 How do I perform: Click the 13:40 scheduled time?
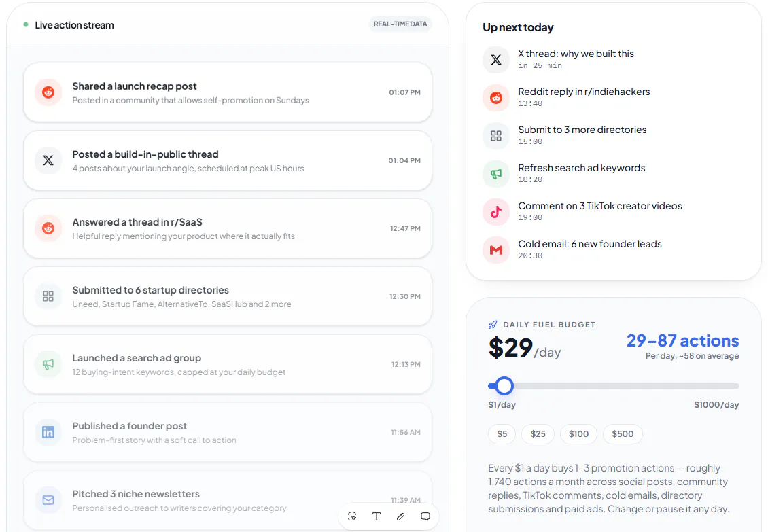point(530,103)
